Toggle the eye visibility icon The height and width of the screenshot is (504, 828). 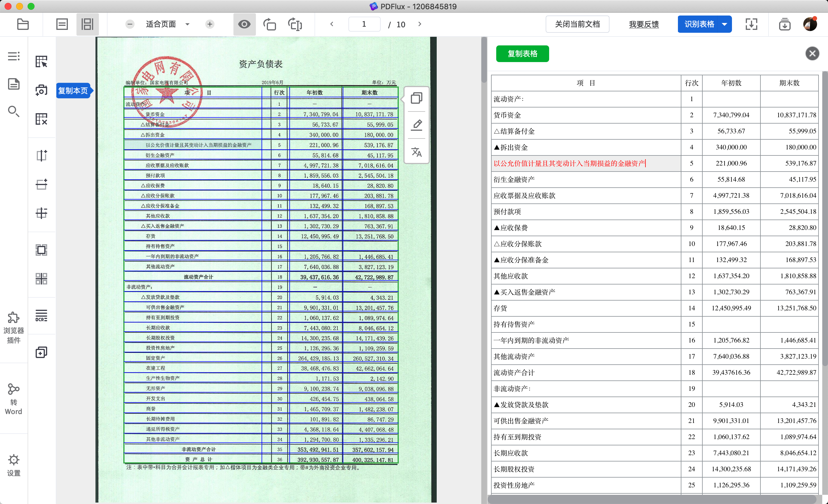click(244, 24)
